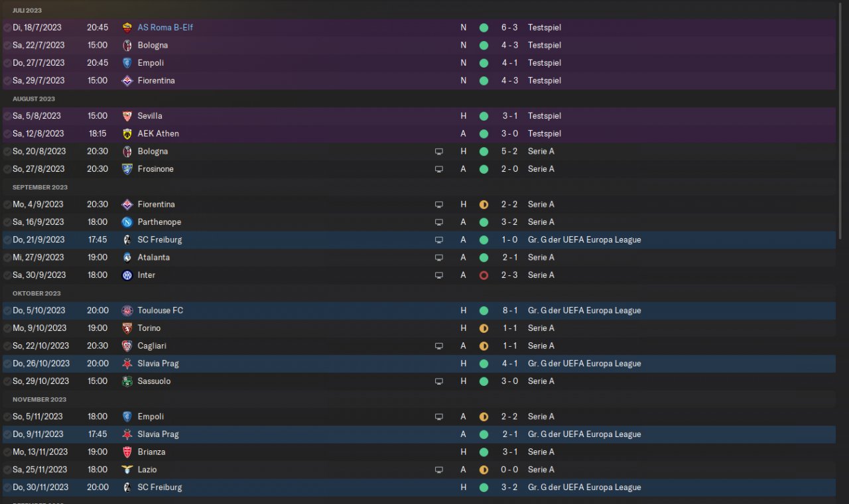Toggle the checkmark beside Di, 18/7/2023
The height and width of the screenshot is (504, 849).
click(x=7, y=28)
